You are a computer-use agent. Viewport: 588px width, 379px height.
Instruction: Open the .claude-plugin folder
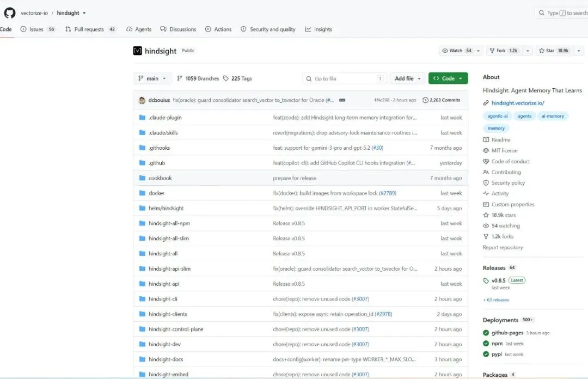tap(165, 118)
